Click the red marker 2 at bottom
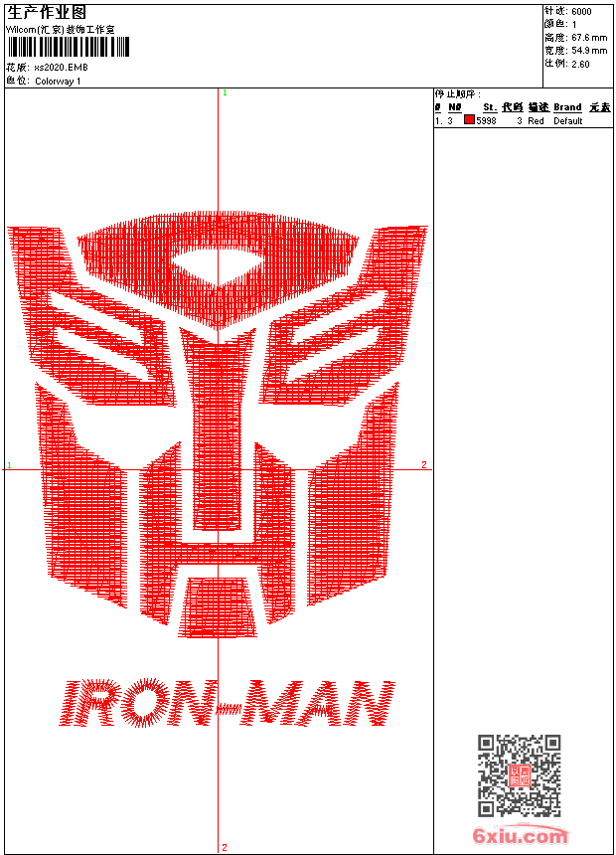Viewport: 616px width, 855px height. (x=225, y=847)
